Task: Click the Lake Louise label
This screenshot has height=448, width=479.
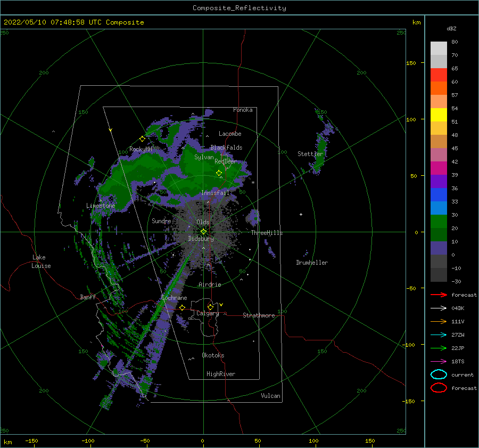Action: point(41,262)
